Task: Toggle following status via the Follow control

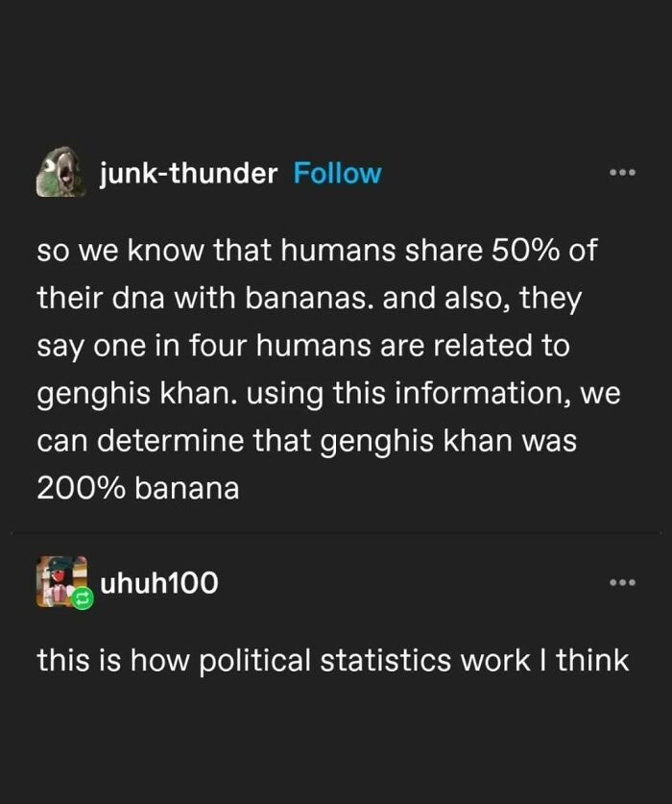Action: coord(335,175)
